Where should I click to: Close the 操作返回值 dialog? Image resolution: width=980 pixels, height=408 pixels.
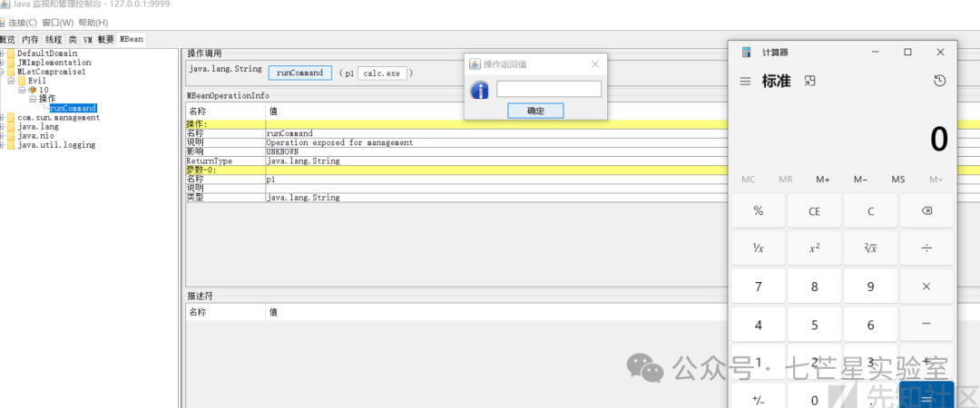595,63
